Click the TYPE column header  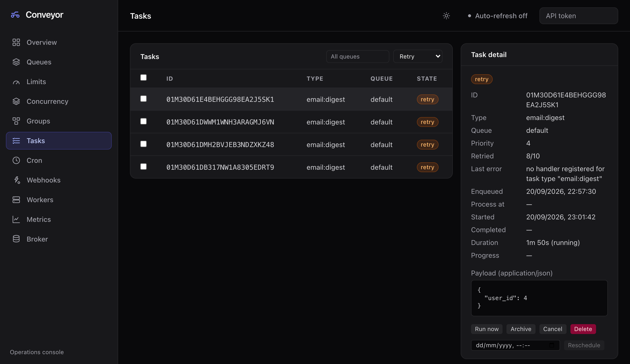click(x=315, y=79)
